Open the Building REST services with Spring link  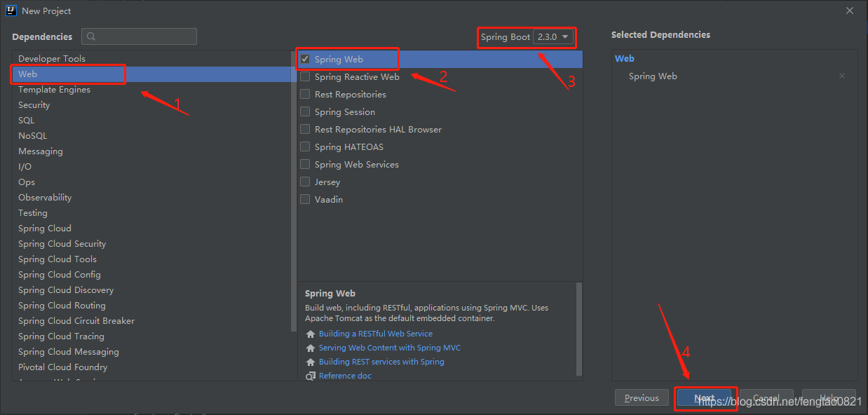click(381, 362)
